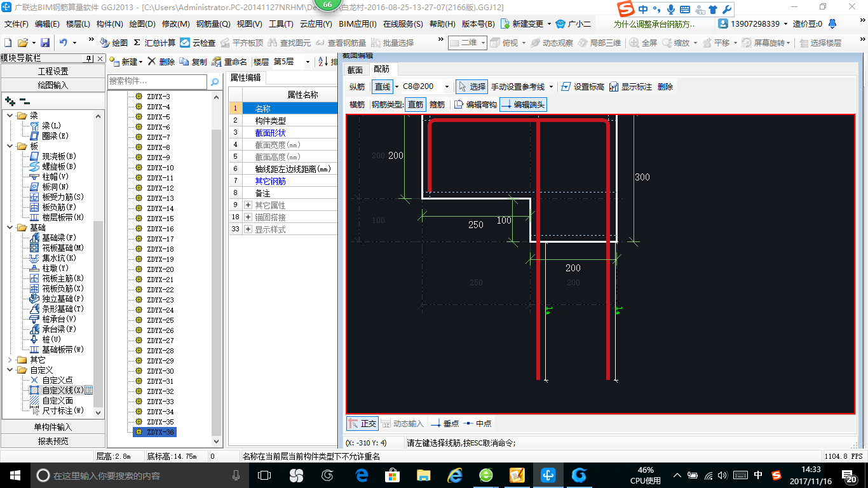
Task: Open Windows Start menu
Action: 15,475
